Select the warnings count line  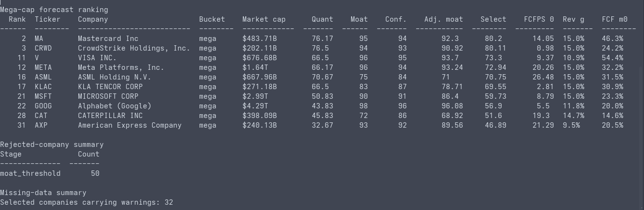click(87, 202)
